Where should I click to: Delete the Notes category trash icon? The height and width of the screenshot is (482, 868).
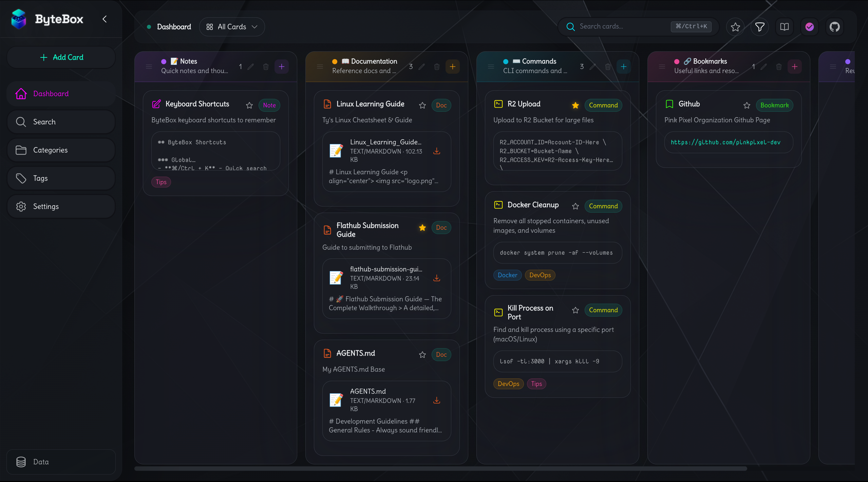(x=266, y=67)
